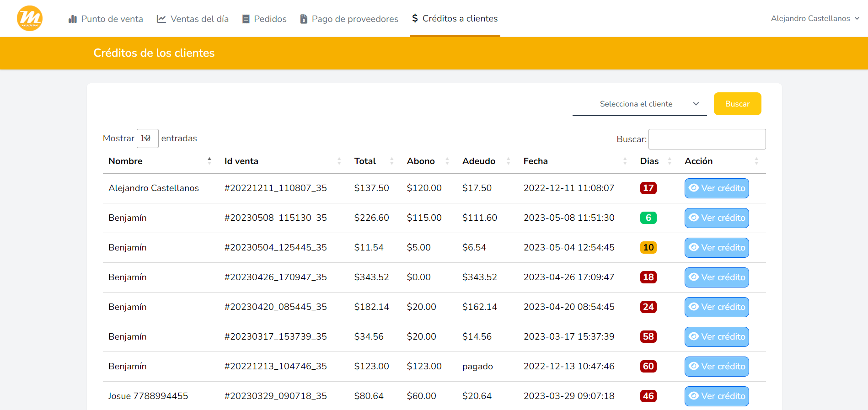Viewport: 868px width, 410px height.
Task: Change the Mostrar entries count selector
Action: [x=147, y=138]
